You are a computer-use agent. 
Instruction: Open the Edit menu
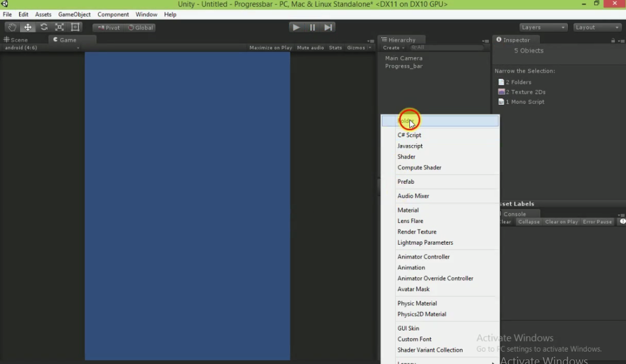click(23, 15)
